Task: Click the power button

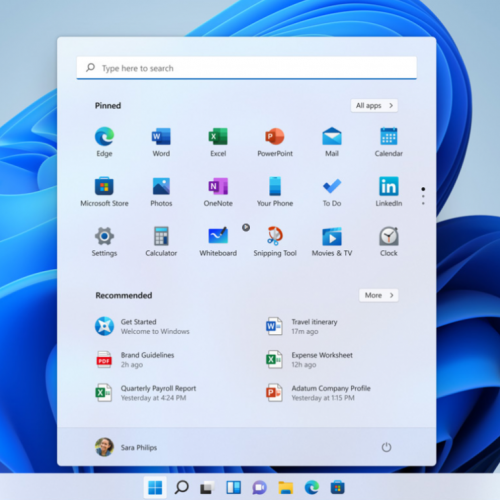Action: (386, 447)
